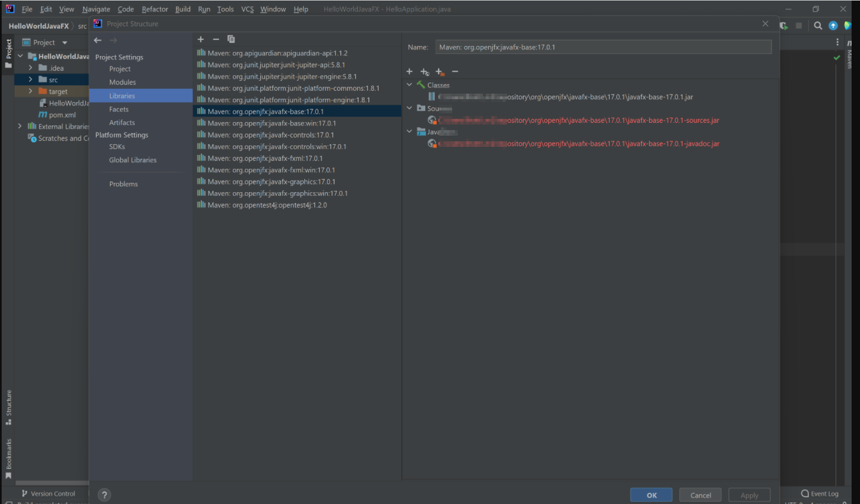This screenshot has width=860, height=504.
Task: Open the Problems section
Action: (123, 184)
